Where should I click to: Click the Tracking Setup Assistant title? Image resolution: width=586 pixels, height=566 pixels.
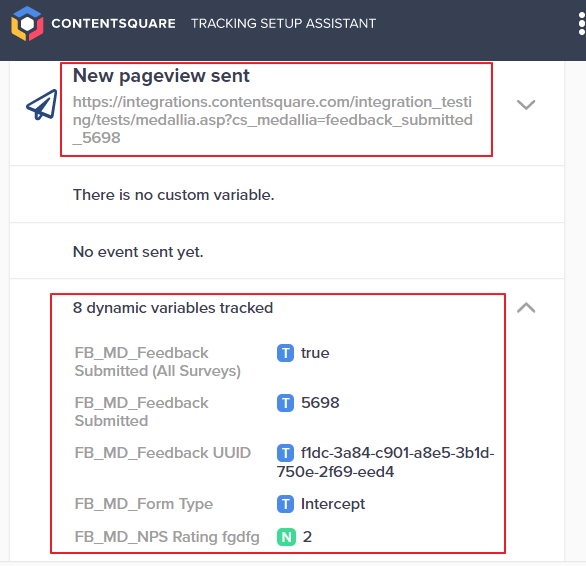283,24
